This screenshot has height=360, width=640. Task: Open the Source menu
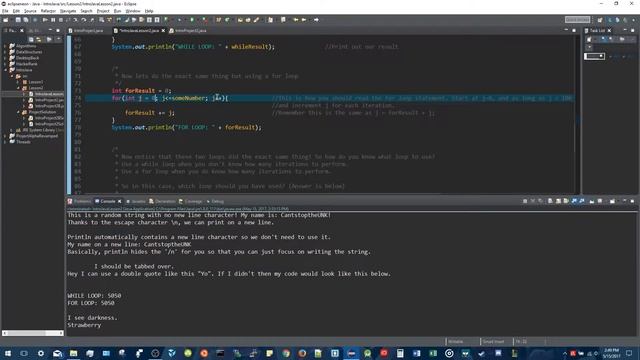pyautogui.click(x=30, y=11)
